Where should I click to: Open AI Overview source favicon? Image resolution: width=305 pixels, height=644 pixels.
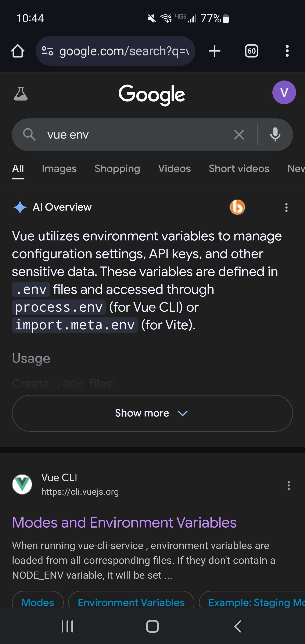point(237,207)
